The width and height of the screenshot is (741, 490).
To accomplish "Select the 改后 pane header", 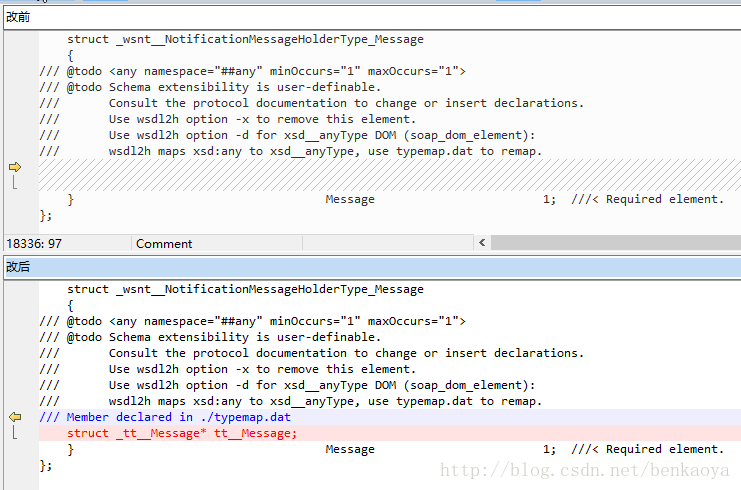I will 372,267.
